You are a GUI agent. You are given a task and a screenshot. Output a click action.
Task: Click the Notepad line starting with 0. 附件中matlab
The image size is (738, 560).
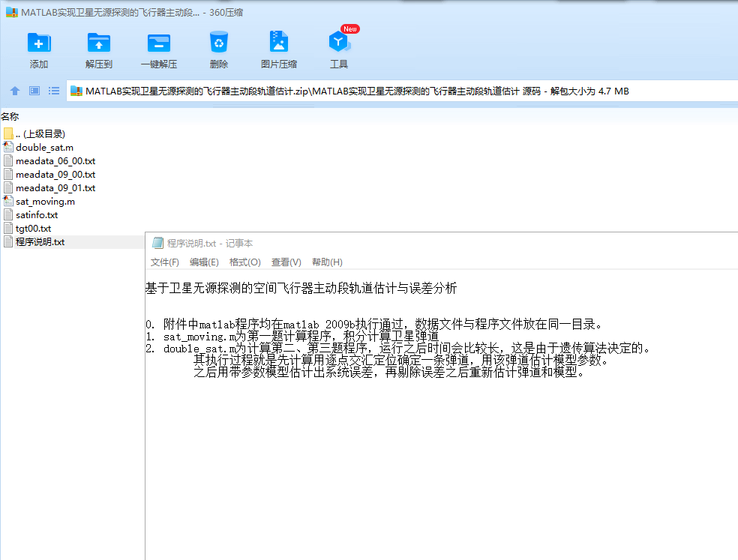pyautogui.click(x=374, y=325)
